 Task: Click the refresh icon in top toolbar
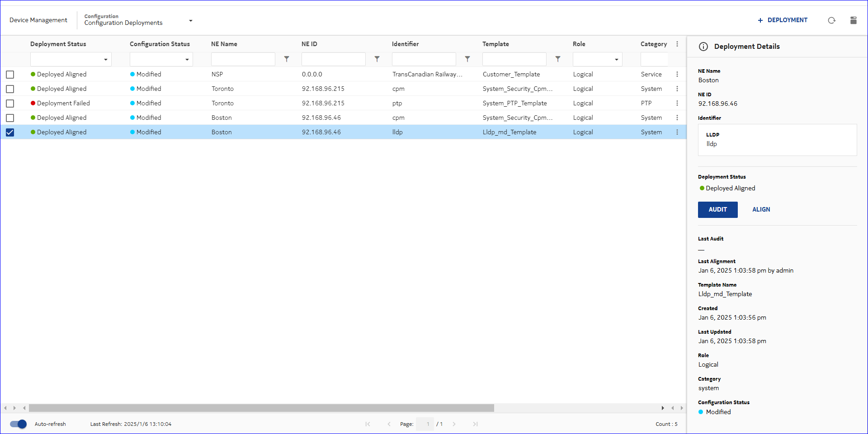(831, 20)
